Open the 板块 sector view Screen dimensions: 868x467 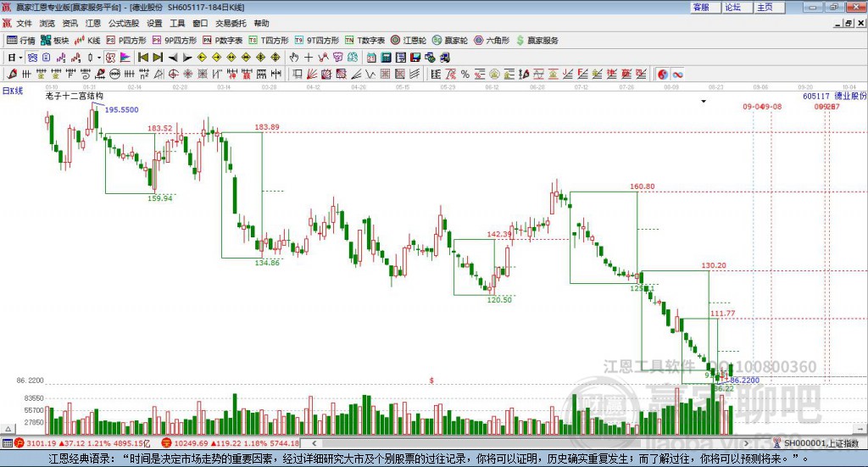(54, 41)
